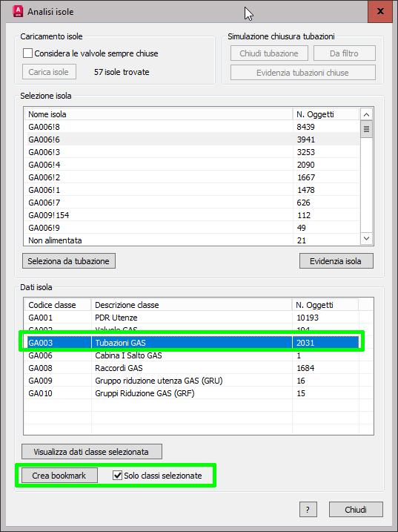Screen dimensions: 398x532
Task: Click 'Descrizione classe' column header
Action: pyautogui.click(x=191, y=305)
